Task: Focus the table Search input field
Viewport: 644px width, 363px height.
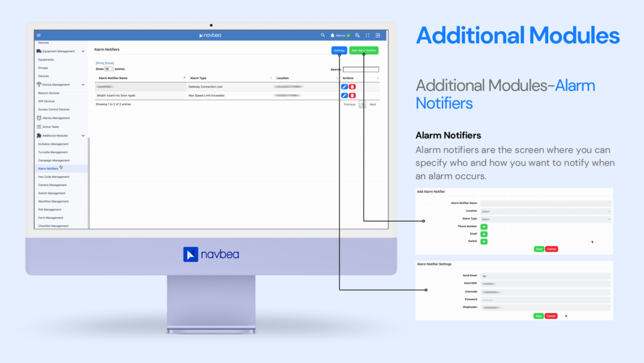Action: point(361,70)
